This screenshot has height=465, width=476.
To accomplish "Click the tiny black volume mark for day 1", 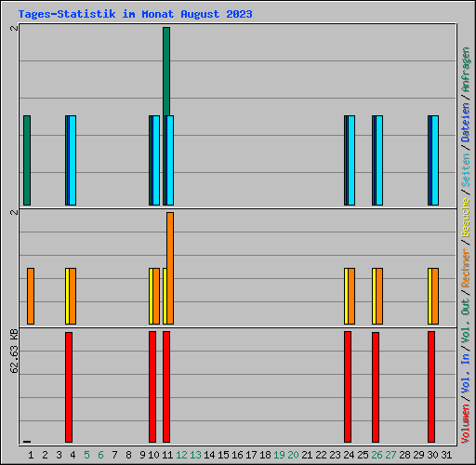I will tap(27, 442).
